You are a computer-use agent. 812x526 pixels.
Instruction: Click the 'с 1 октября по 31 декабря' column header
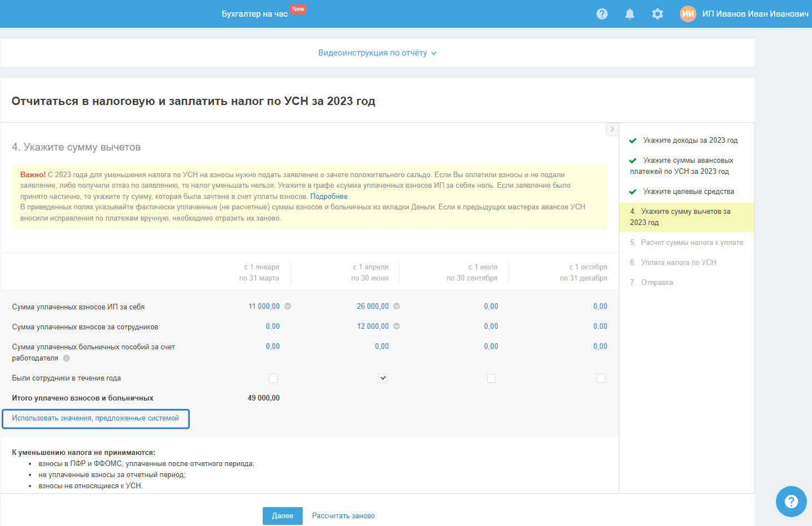coord(584,273)
